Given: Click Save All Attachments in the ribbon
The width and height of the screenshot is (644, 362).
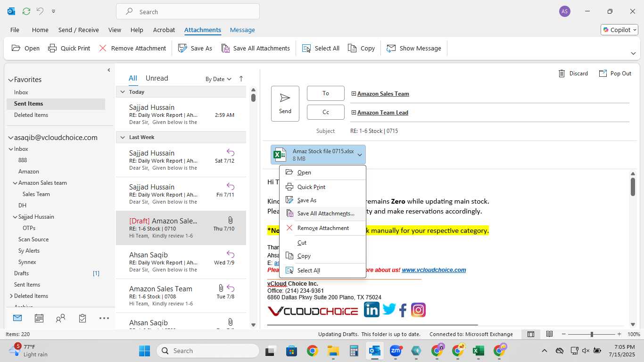Looking at the screenshot, I should tap(256, 48).
